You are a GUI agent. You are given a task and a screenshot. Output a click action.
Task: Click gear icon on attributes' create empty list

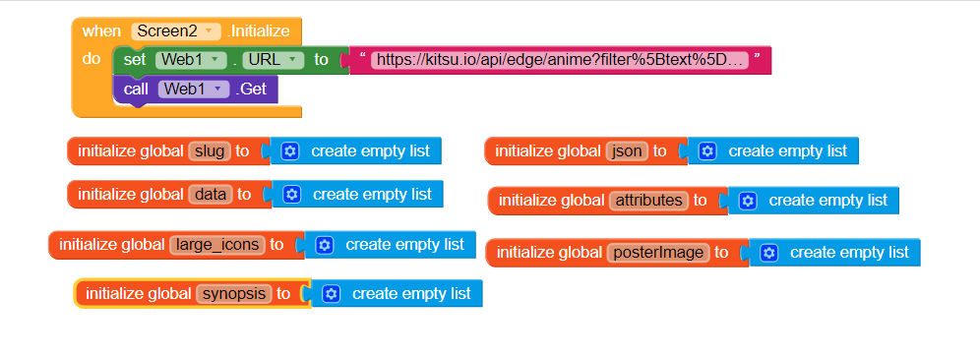(x=748, y=200)
